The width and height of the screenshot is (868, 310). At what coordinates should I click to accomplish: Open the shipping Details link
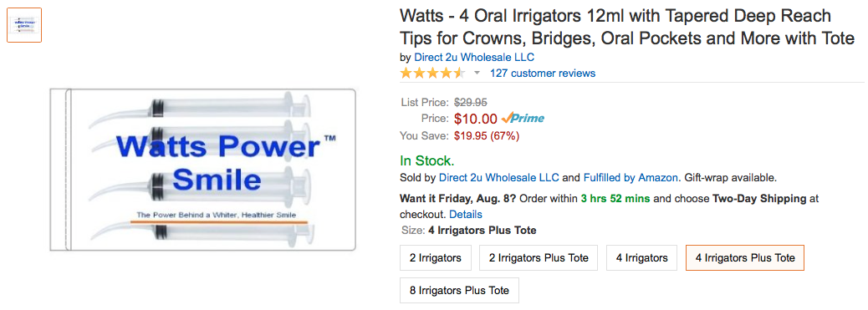click(x=466, y=214)
